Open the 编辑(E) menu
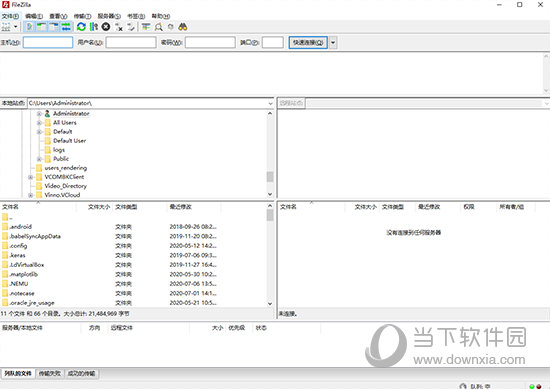Viewport: 550px width, 389px height. [x=34, y=16]
